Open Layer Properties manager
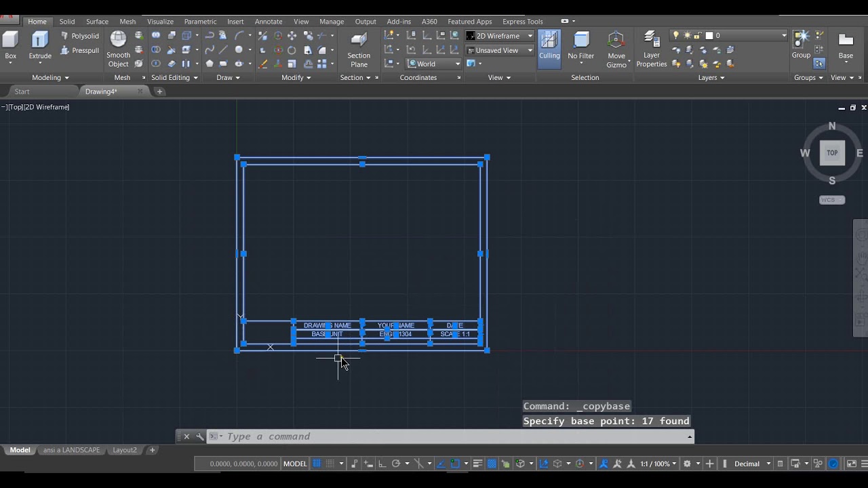This screenshot has height=488, width=868. pos(652,49)
